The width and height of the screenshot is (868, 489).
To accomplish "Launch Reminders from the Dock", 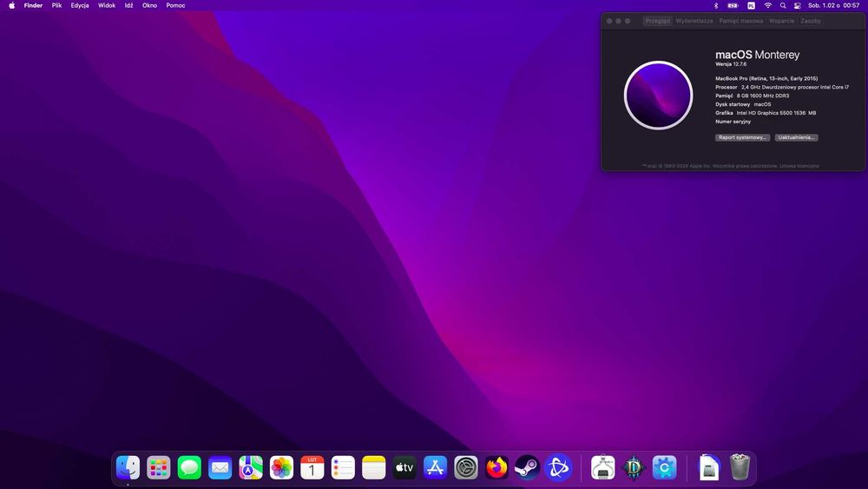I will pos(343,467).
